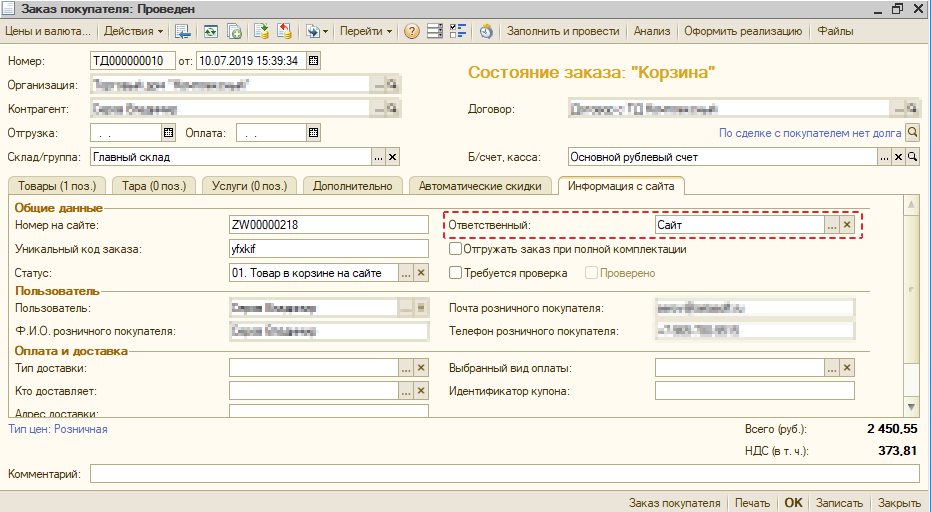Clear the Тип доставки field
Viewport: 931px width, 512px height.
coord(421,368)
